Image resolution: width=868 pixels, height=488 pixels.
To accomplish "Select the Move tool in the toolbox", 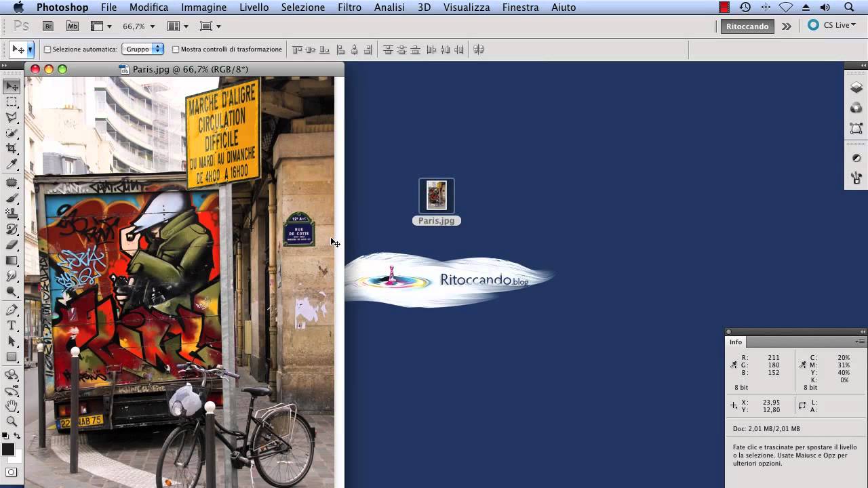I will point(12,86).
